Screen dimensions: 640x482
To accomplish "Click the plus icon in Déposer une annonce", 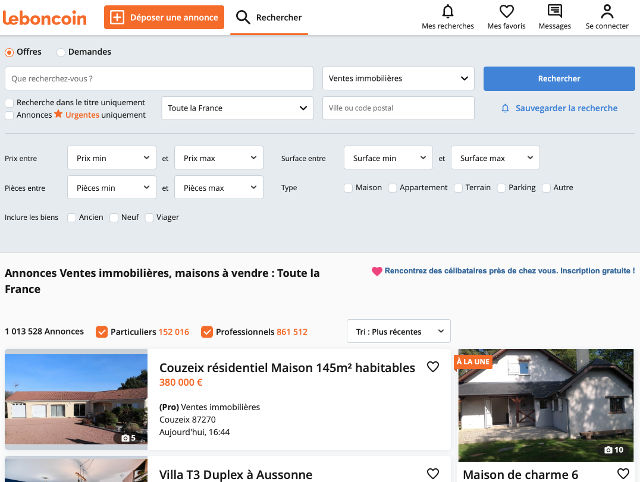I will [117, 18].
